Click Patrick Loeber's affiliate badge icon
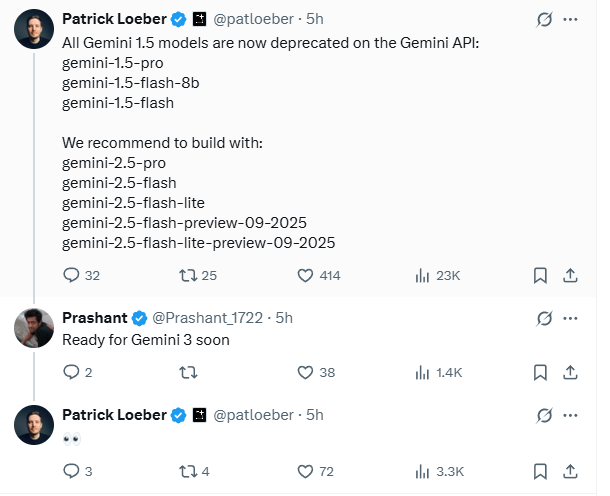Viewport: 610px width, 496px height. click(x=200, y=19)
